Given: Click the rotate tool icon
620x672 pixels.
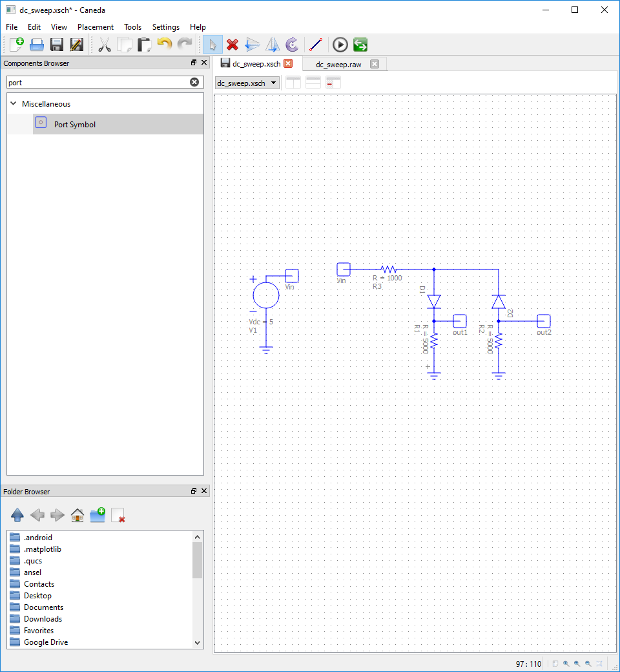Looking at the screenshot, I should pos(293,45).
